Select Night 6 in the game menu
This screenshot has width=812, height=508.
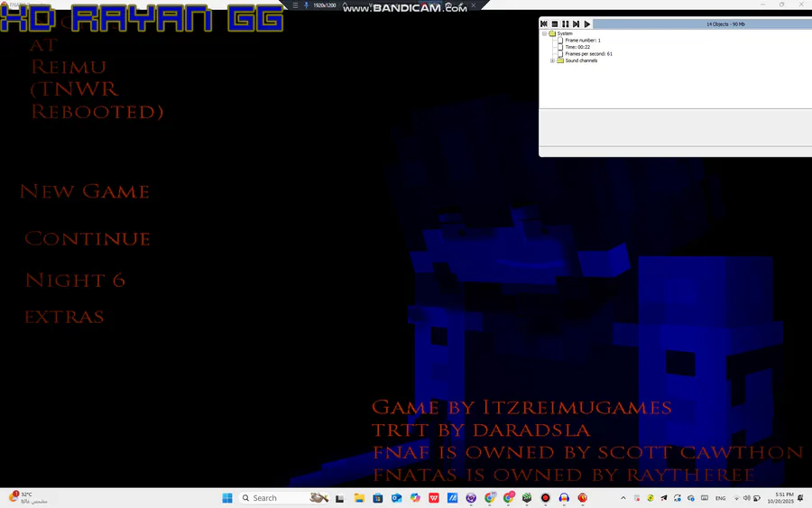75,280
